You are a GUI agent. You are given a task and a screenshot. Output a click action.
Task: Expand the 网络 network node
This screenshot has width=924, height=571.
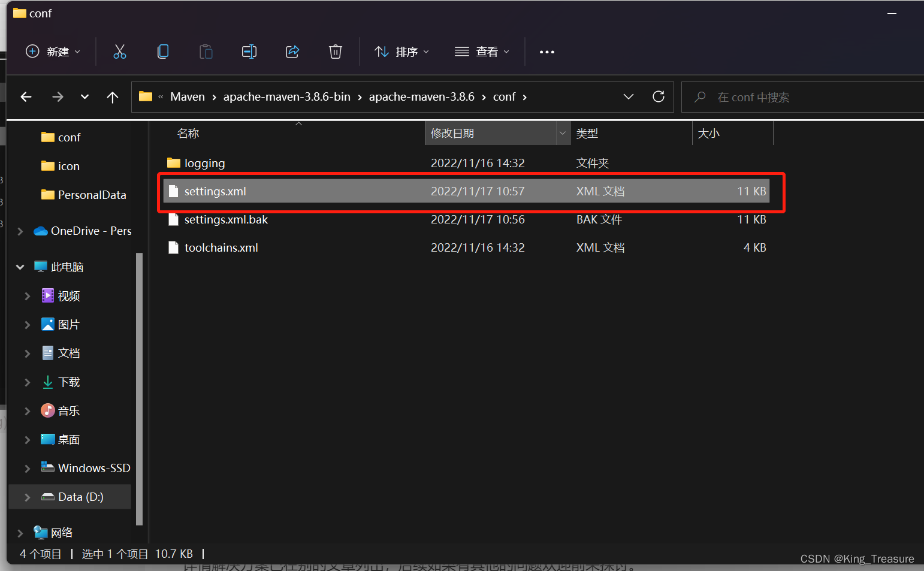(x=20, y=533)
